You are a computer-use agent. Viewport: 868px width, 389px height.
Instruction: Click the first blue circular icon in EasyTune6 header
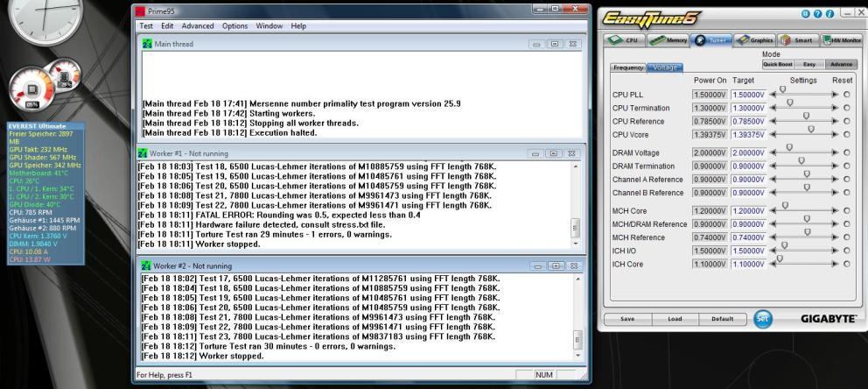[x=806, y=14]
